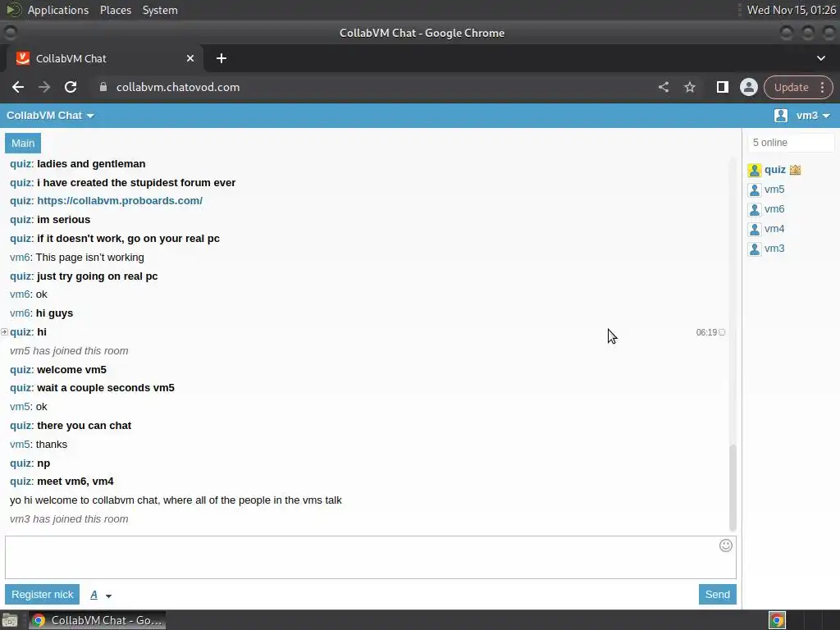Click the Chrome forward arrow
The height and width of the screenshot is (630, 840).
click(44, 87)
